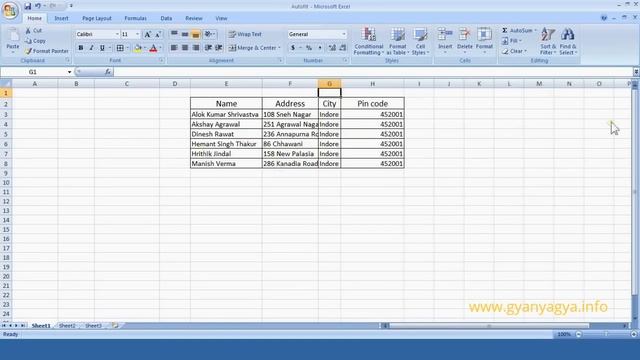640x360 pixels.
Task: Switch to Formulas tab
Action: coord(136,18)
